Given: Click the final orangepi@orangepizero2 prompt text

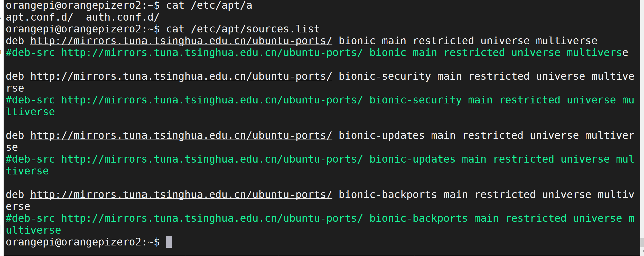Looking at the screenshot, I should pyautogui.click(x=73, y=242).
